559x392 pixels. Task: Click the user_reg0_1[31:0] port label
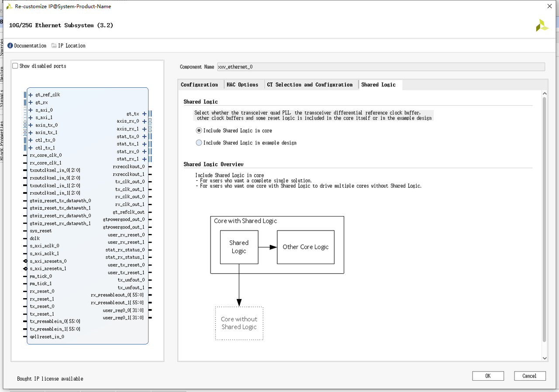point(123,318)
